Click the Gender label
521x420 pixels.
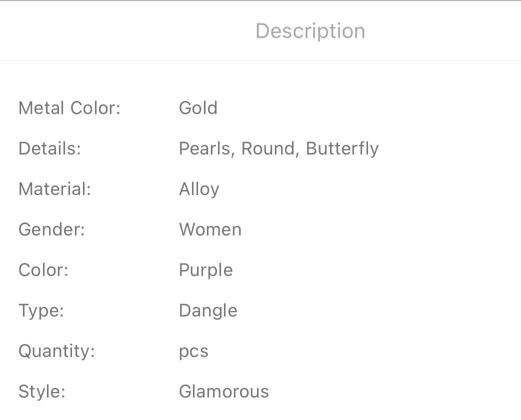point(52,229)
